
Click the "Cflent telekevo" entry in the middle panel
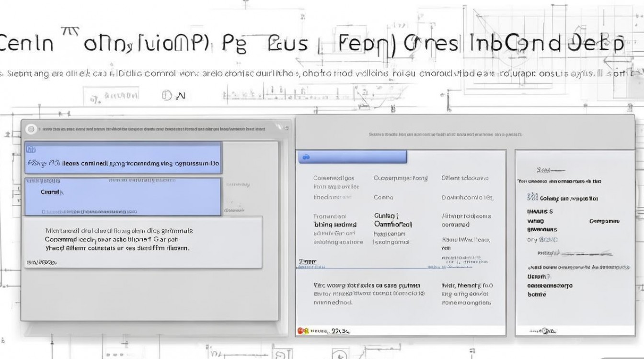pos(465,178)
